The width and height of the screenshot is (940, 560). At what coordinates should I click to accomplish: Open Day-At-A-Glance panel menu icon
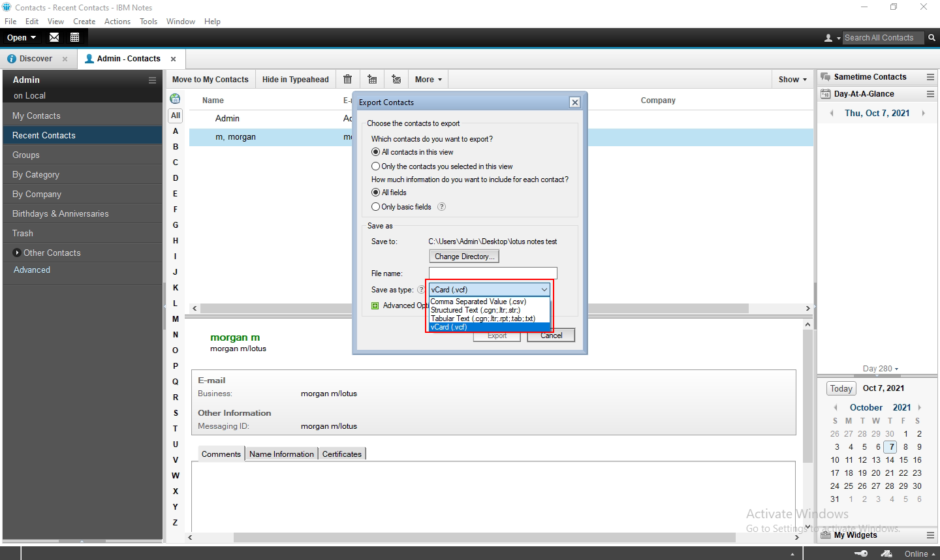tap(930, 94)
